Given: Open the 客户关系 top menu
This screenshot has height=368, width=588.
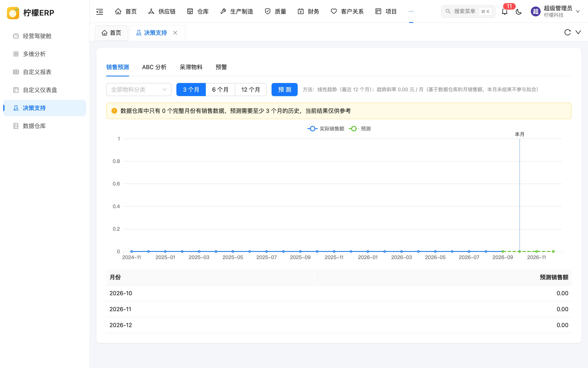Looking at the screenshot, I should [347, 11].
